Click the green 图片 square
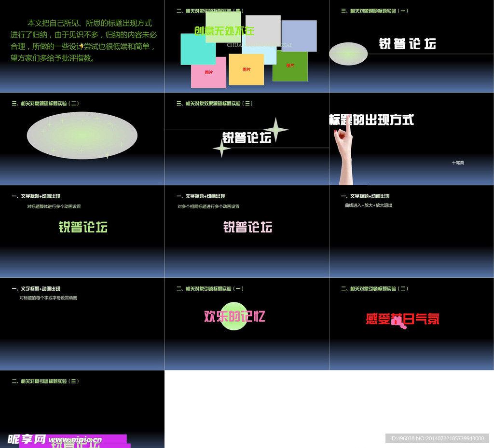The height and width of the screenshot is (448, 494). click(x=290, y=66)
